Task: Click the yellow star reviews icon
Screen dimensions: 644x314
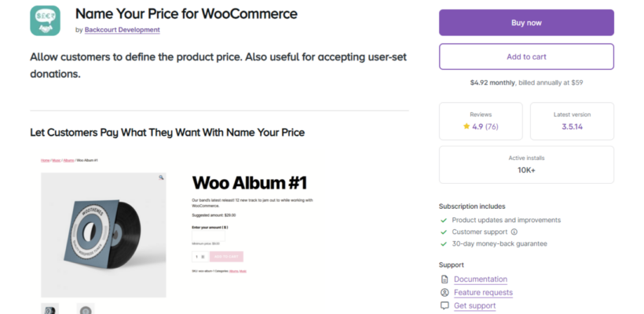Action: tap(467, 126)
